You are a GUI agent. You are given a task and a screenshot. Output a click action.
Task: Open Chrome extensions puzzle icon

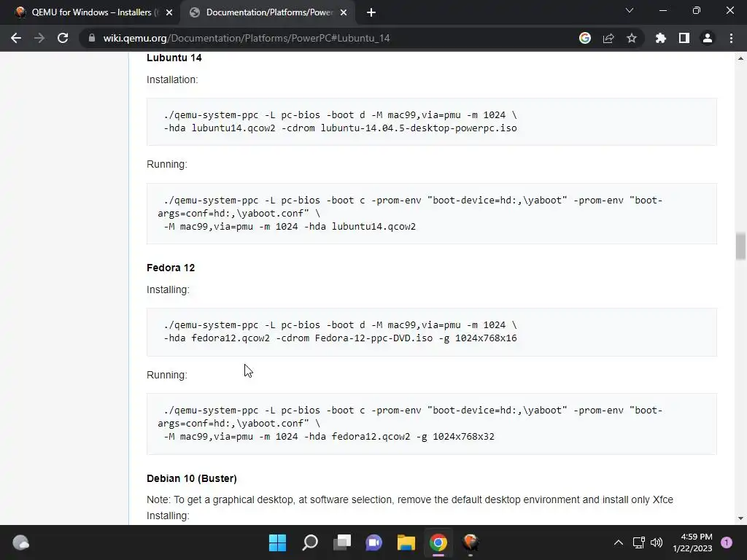pyautogui.click(x=660, y=38)
